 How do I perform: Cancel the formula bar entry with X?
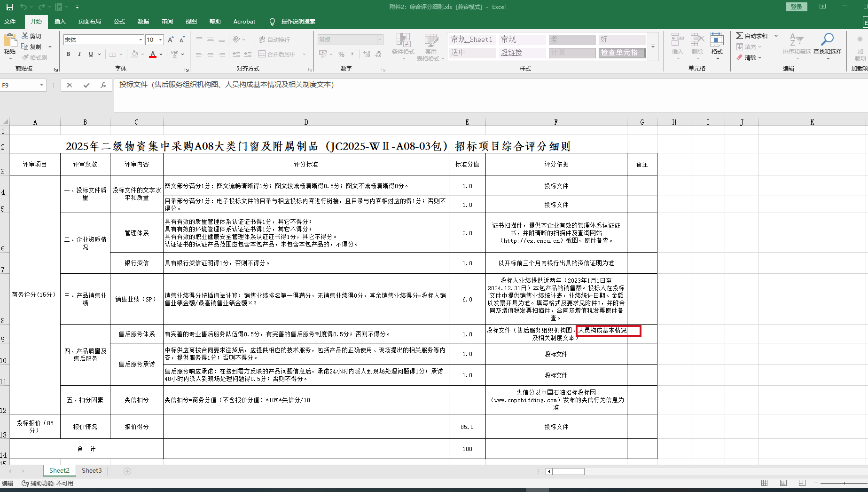tap(70, 85)
